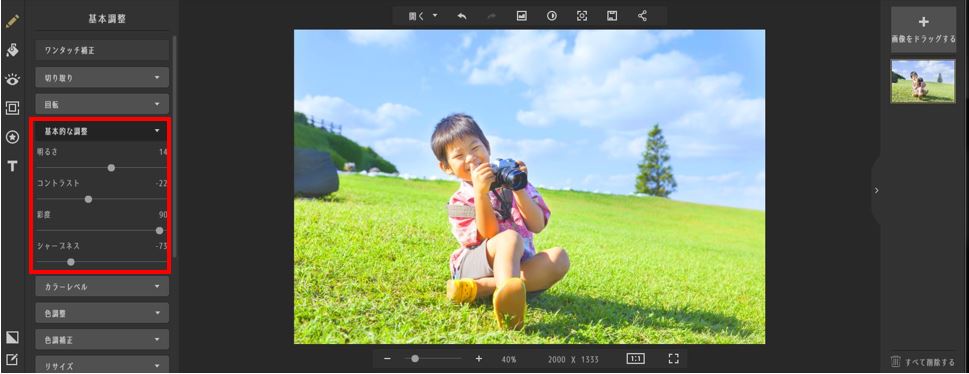This screenshot has height=374, width=969.
Task: Click the boy photo on the canvas
Action: (x=529, y=187)
